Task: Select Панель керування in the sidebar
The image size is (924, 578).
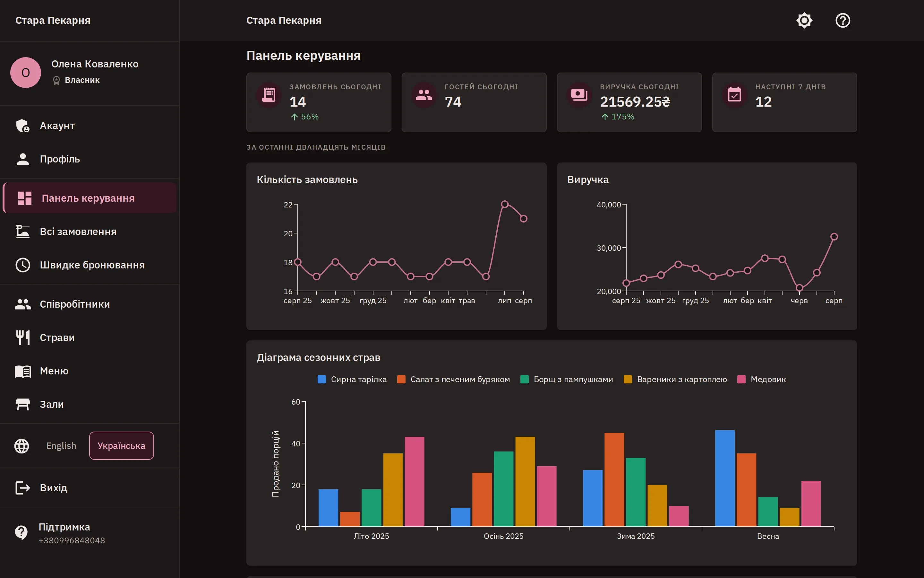Action: pos(90,198)
